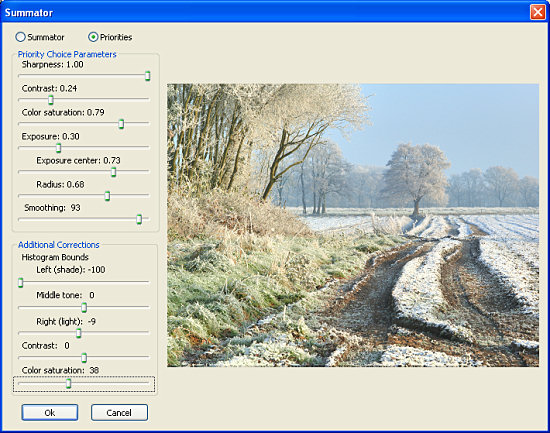Click the Right (light) slider thumb
This screenshot has width=550, height=433.
click(79, 333)
